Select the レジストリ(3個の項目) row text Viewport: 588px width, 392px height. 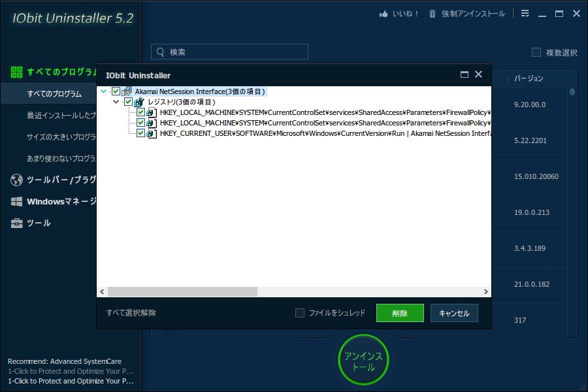tap(182, 102)
